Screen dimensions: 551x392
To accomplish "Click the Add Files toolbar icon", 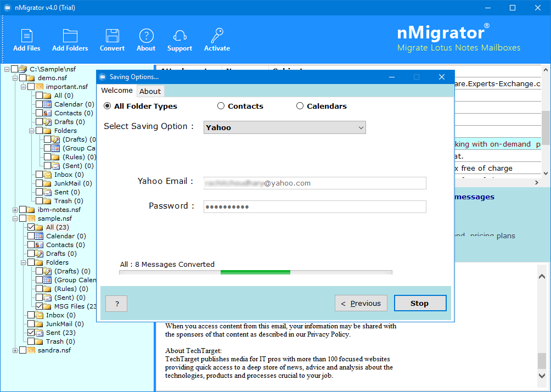I will 27,36.
